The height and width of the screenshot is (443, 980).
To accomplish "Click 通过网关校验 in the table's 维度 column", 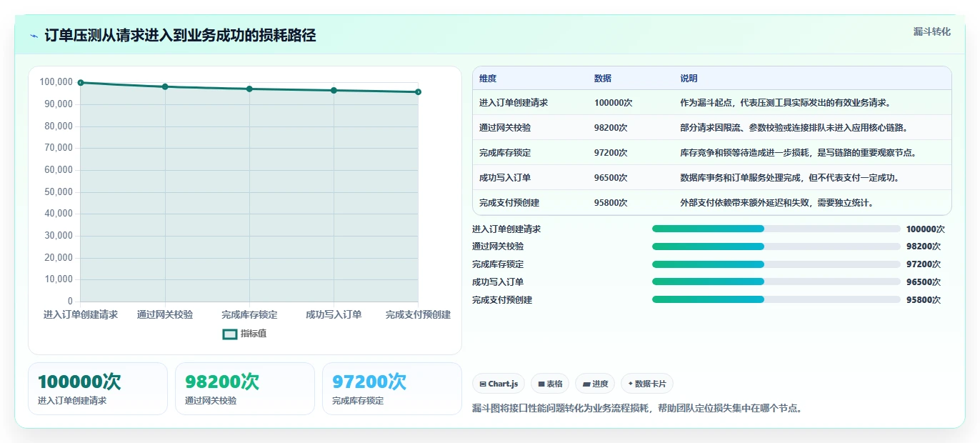I will 505,128.
